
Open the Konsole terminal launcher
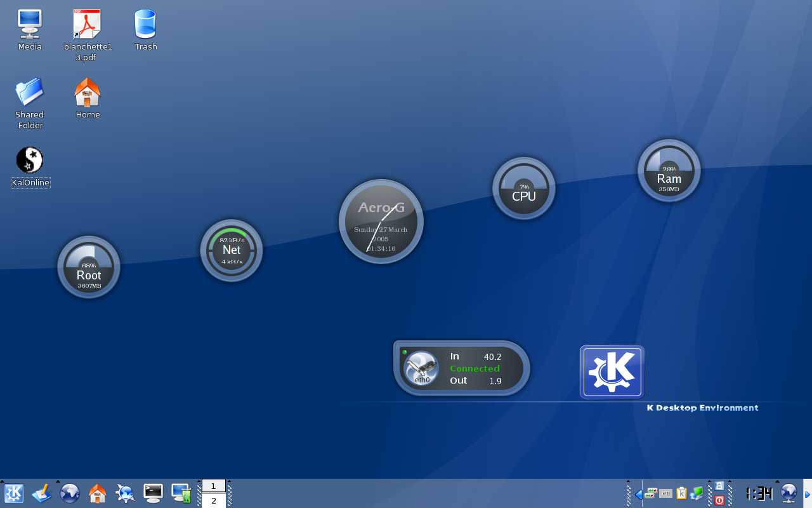pos(153,493)
